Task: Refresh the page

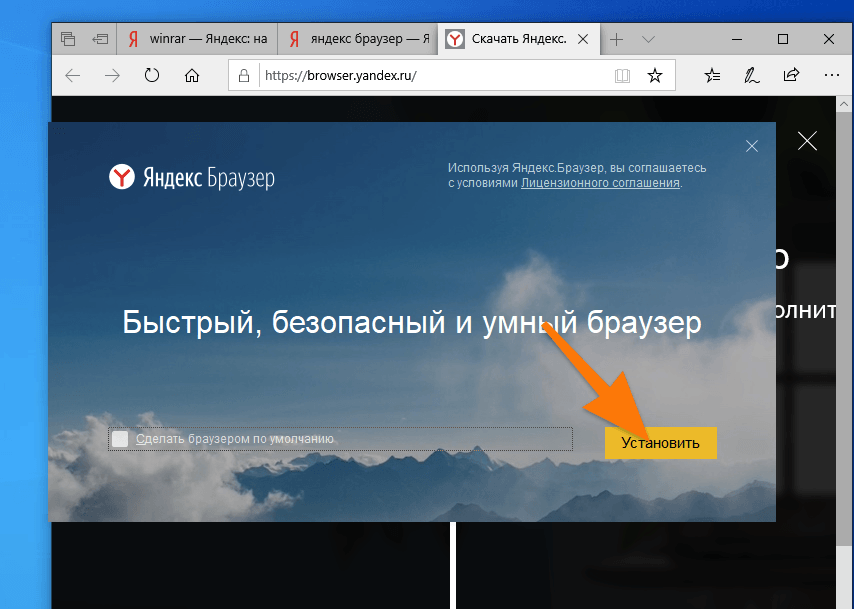Action: coord(152,75)
